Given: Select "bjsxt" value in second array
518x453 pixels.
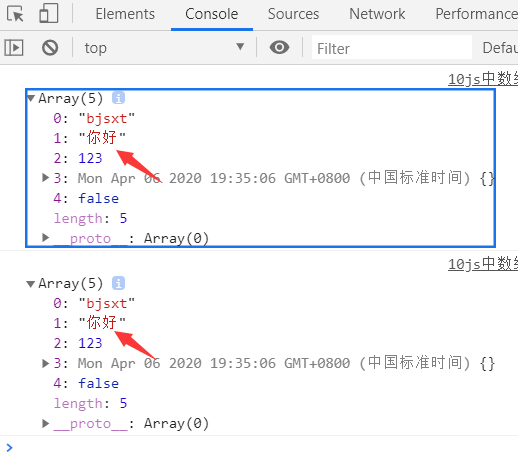Looking at the screenshot, I should pyautogui.click(x=107, y=303).
